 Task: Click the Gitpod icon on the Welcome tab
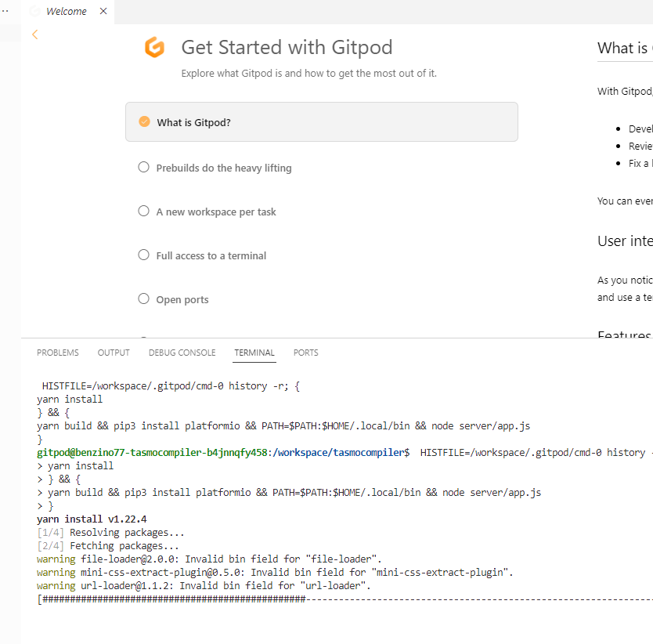(34, 12)
